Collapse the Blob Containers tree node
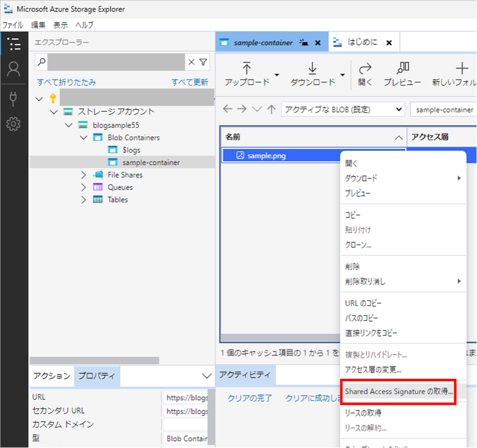477x448 pixels. tap(83, 137)
